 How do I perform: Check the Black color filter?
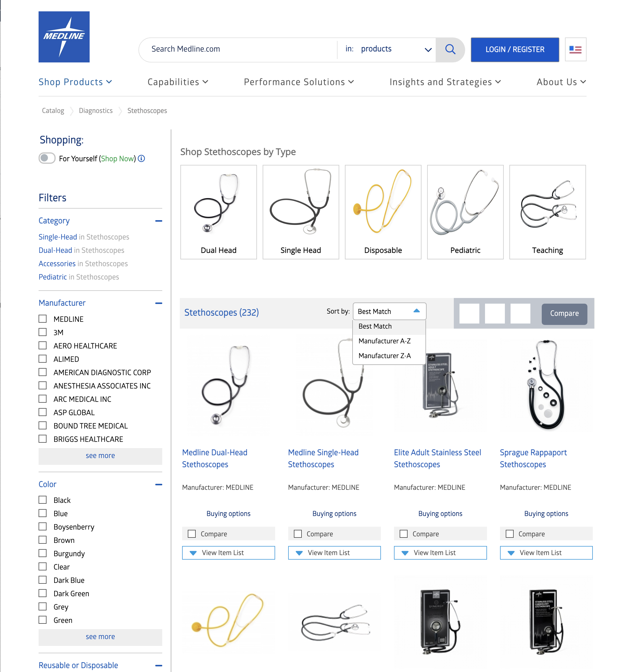pyautogui.click(x=43, y=500)
